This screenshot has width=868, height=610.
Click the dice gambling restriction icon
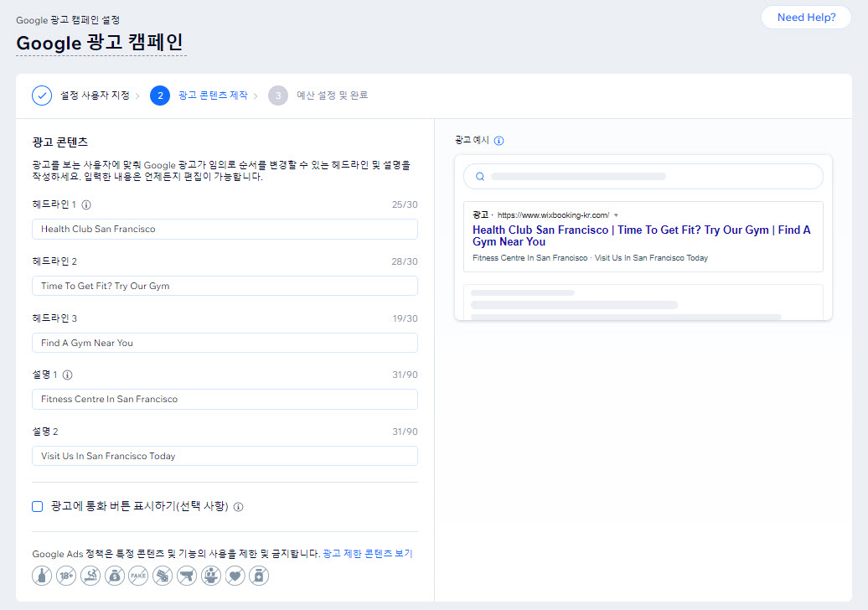tap(163, 576)
